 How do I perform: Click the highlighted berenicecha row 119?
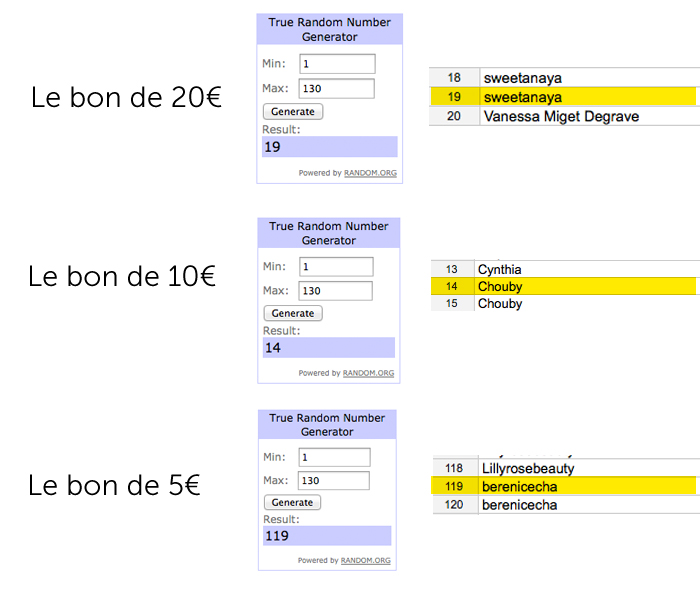point(562,487)
